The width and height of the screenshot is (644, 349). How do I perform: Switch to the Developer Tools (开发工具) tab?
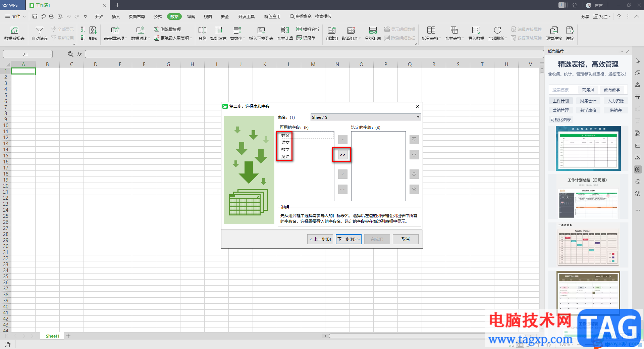tap(247, 16)
